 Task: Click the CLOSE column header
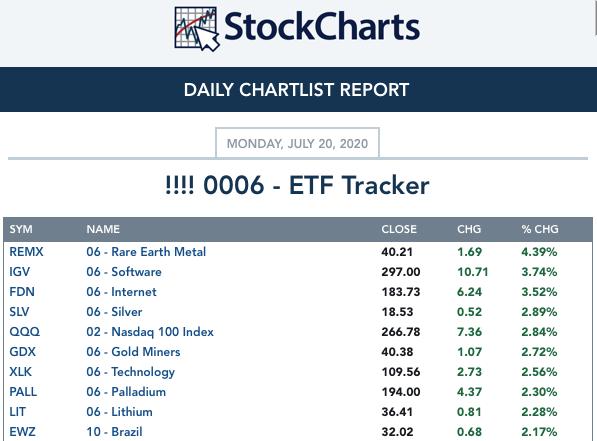click(x=399, y=229)
